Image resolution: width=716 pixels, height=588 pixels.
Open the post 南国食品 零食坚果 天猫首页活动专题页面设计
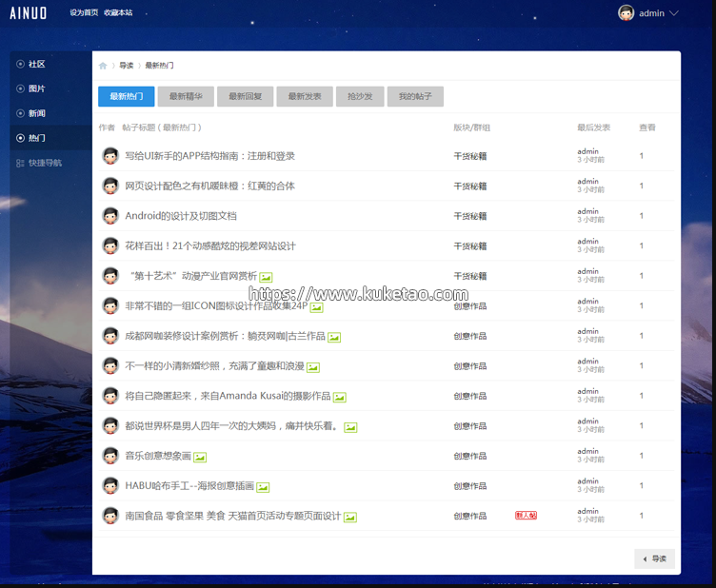pyautogui.click(x=233, y=516)
